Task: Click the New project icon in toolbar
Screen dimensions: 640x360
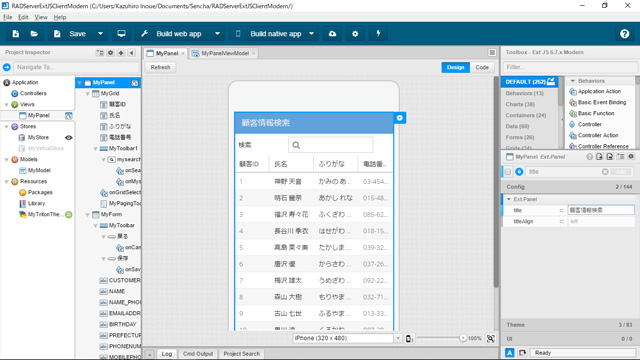Action: point(16,34)
